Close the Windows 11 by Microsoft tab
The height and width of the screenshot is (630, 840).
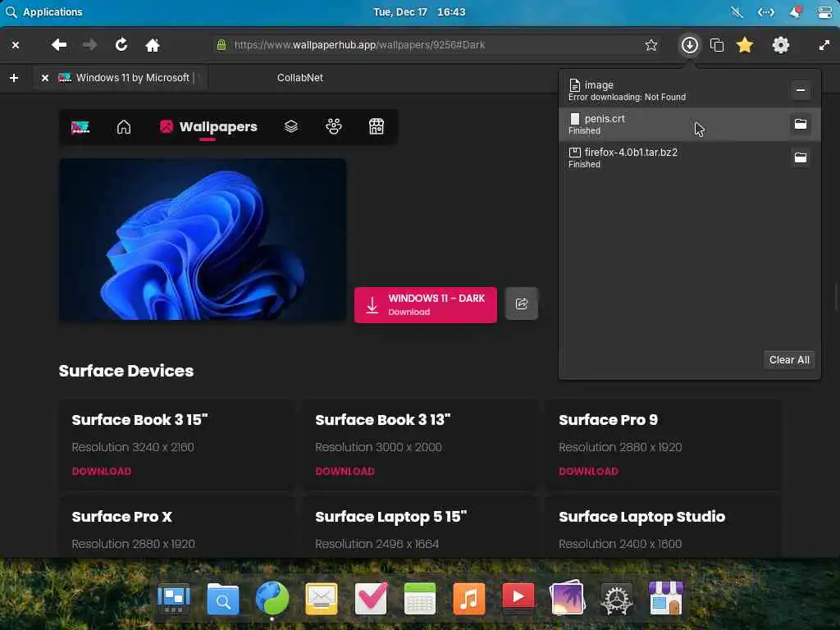45,78
